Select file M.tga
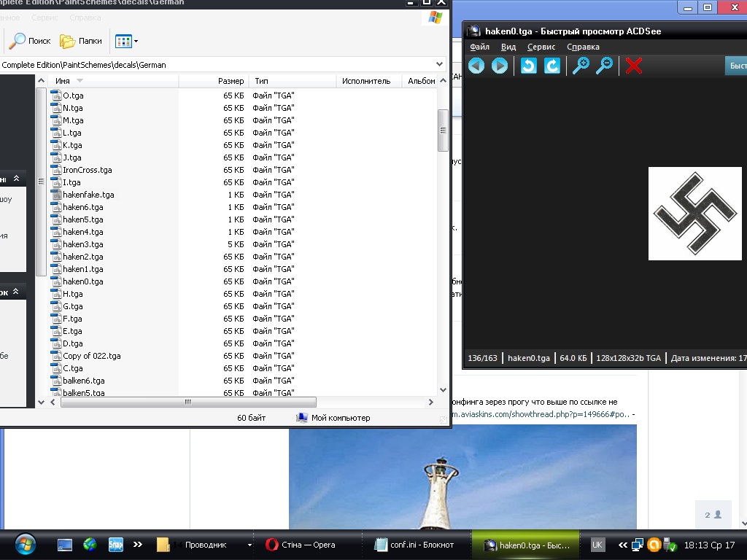The width and height of the screenshot is (747, 560). click(73, 120)
